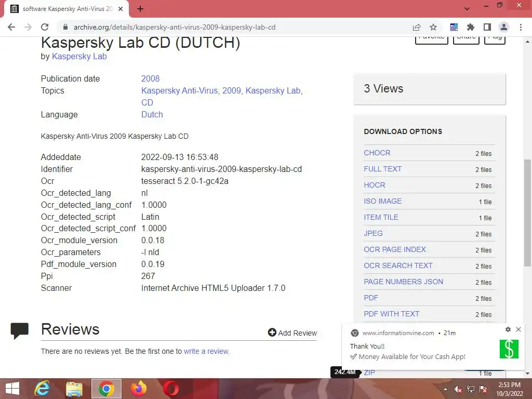532x399 pixels.
Task: Open the calendar extension icon
Action: (454, 27)
